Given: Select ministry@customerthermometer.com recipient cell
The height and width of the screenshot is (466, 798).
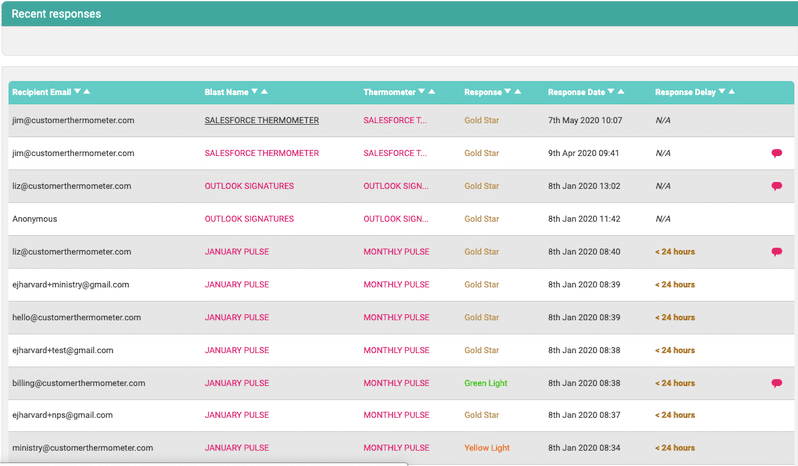Looking at the screenshot, I should (82, 448).
